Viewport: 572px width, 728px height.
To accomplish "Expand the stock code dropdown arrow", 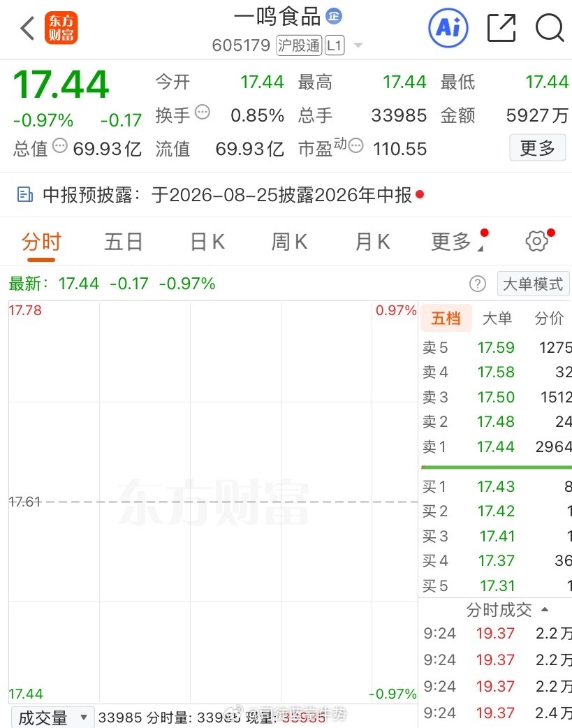I will (x=358, y=45).
